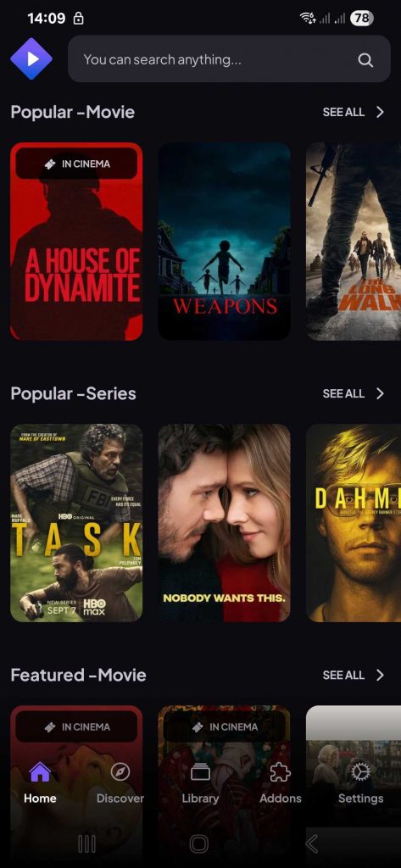Click SEE ALL for Popular Series
The height and width of the screenshot is (868, 401).
(343, 393)
